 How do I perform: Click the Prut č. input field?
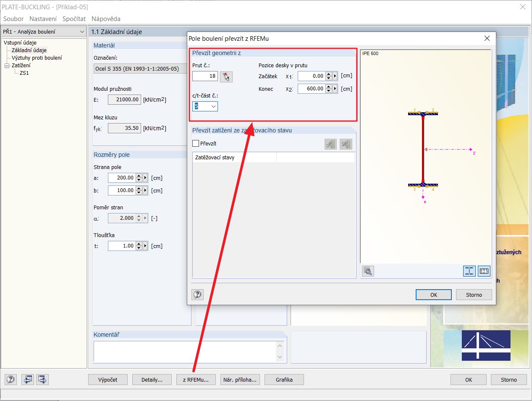pyautogui.click(x=205, y=76)
